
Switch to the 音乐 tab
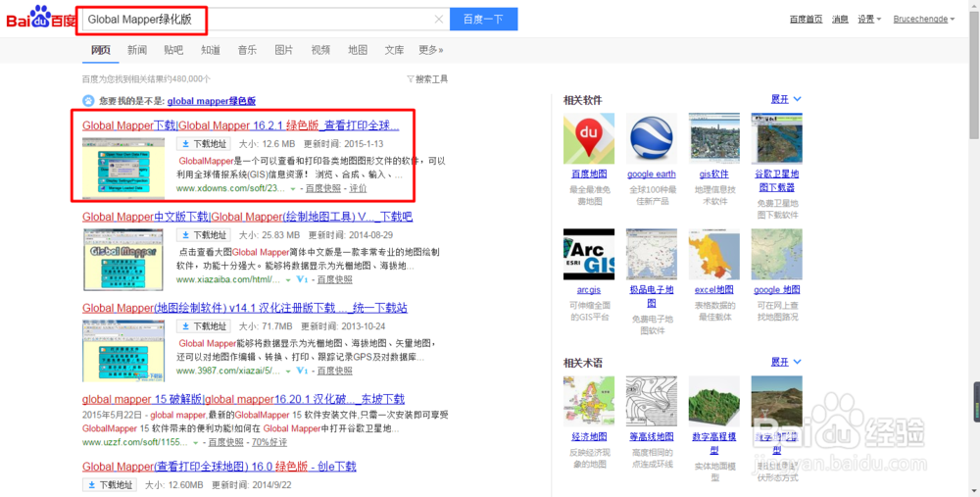tap(247, 50)
